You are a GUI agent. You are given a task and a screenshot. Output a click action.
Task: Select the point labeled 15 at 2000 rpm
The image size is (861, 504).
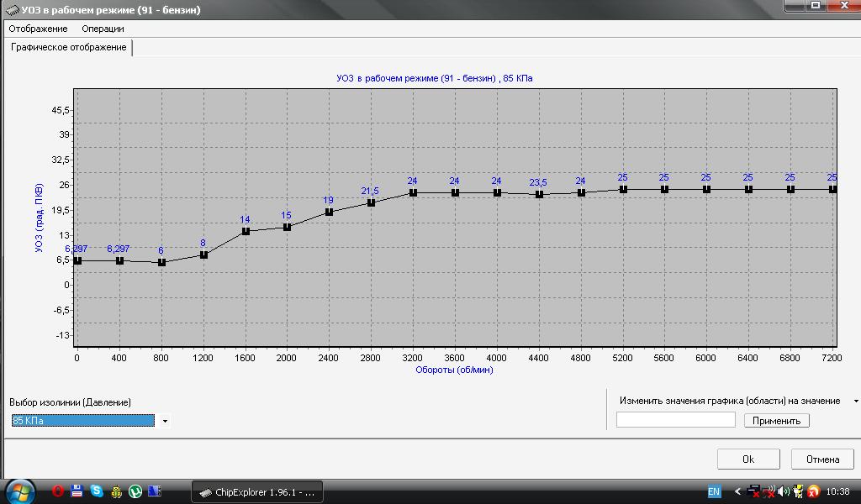(288, 227)
